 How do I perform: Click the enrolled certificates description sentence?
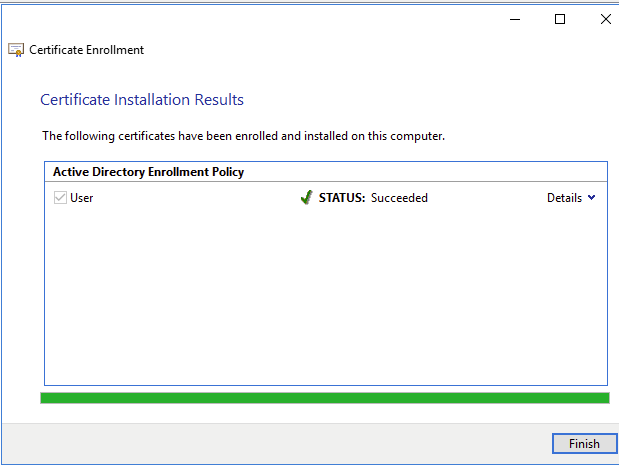pyautogui.click(x=243, y=135)
